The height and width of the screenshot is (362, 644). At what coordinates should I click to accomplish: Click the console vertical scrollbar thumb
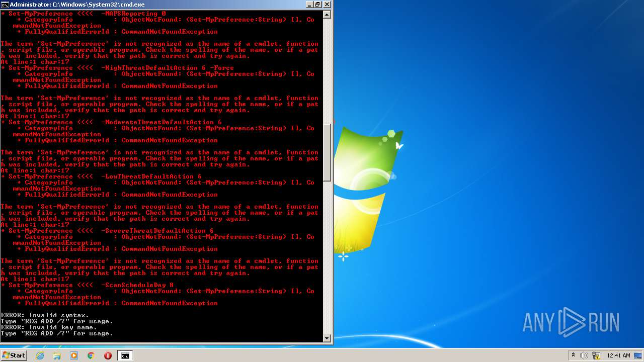pyautogui.click(x=327, y=153)
